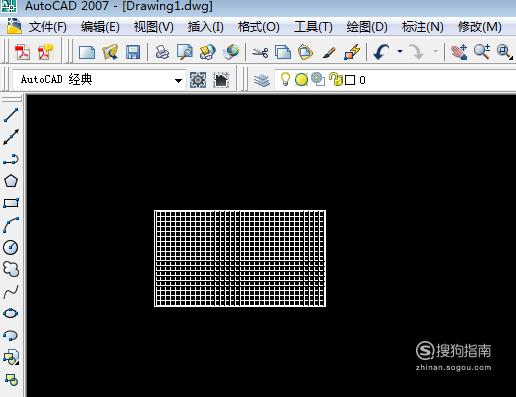Select the Spline tool

[x=11, y=292]
